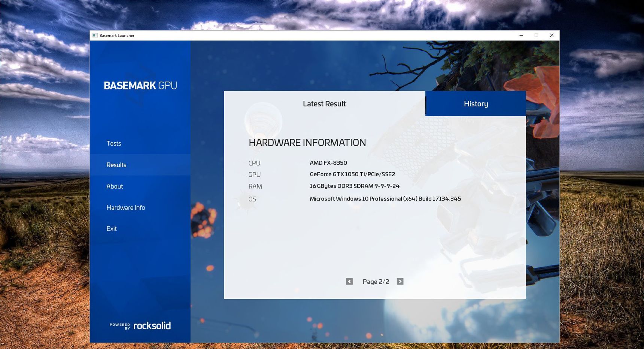Click the 16 GBytes DDR3 SDRAM value
644x349 pixels.
point(355,186)
